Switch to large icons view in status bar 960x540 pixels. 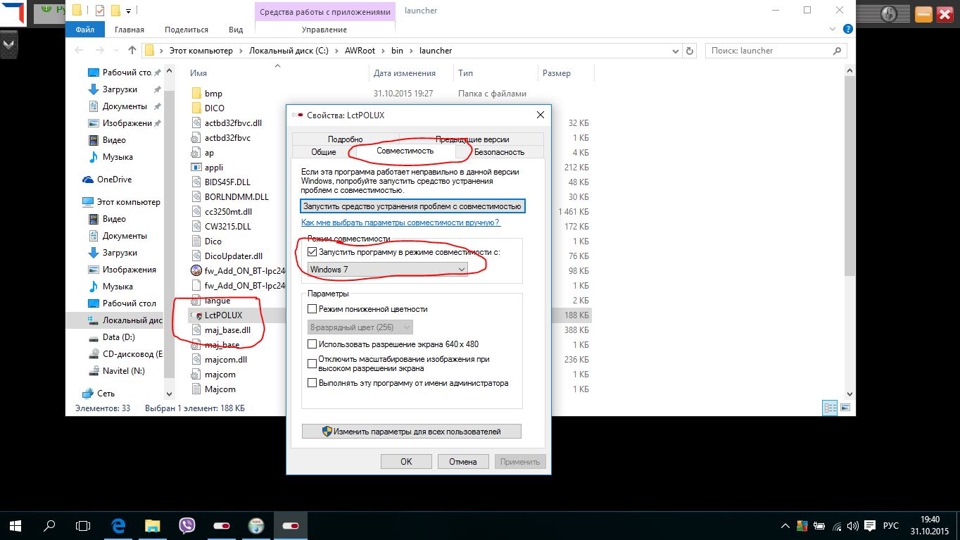tap(846, 408)
